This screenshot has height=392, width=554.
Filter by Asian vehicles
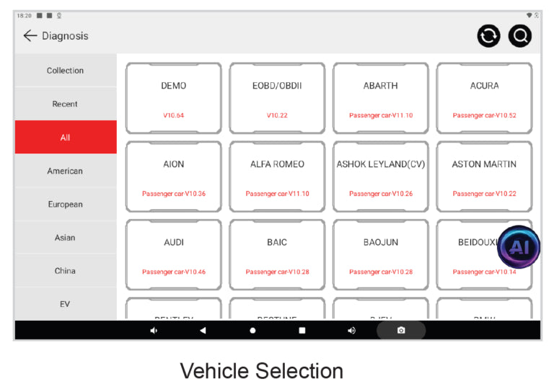click(66, 238)
